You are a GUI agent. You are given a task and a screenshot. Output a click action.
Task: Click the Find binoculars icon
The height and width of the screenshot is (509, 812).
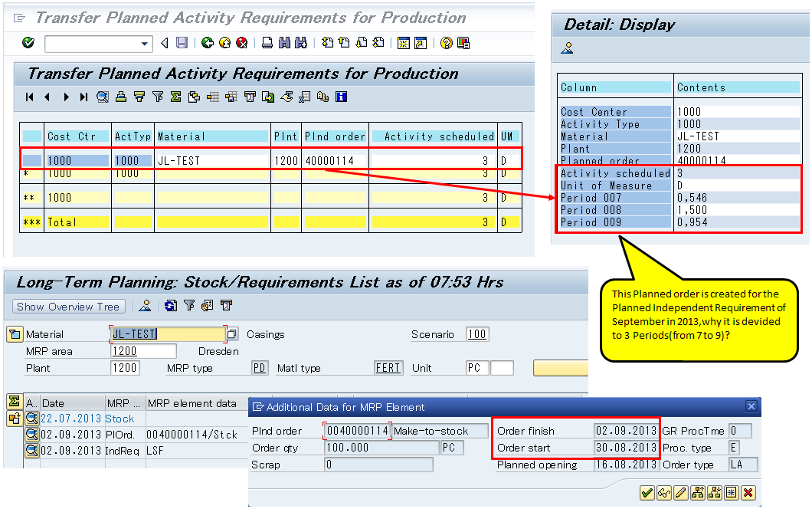click(x=284, y=43)
